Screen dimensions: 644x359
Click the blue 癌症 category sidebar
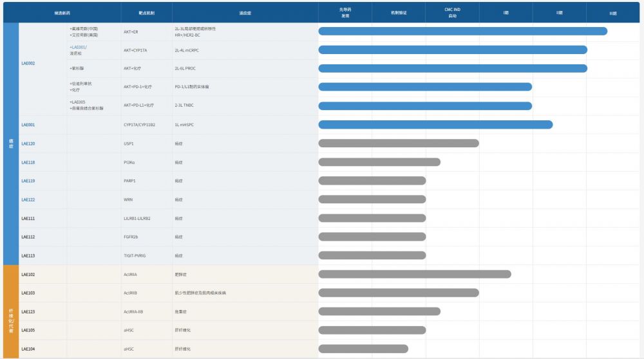pos(11,144)
